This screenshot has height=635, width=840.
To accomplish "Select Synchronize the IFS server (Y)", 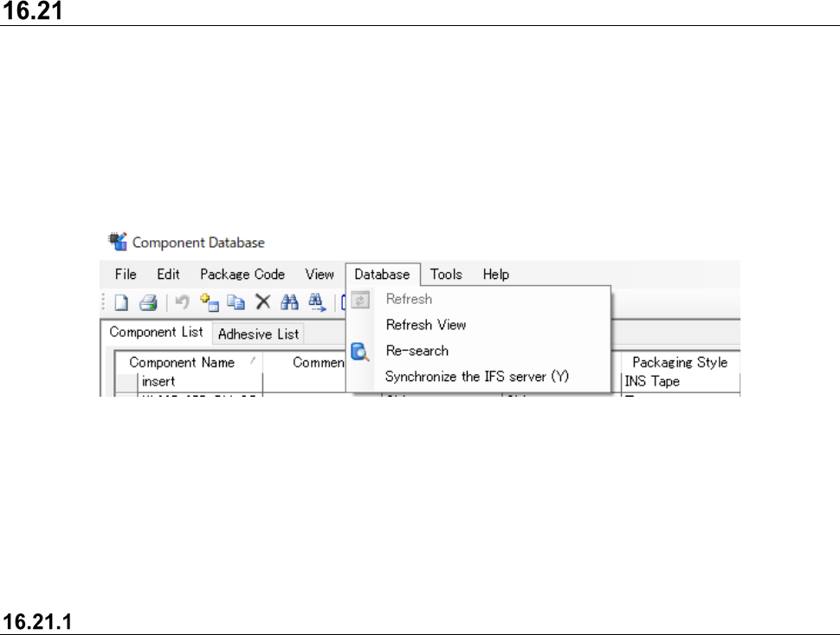I will tap(478, 377).
